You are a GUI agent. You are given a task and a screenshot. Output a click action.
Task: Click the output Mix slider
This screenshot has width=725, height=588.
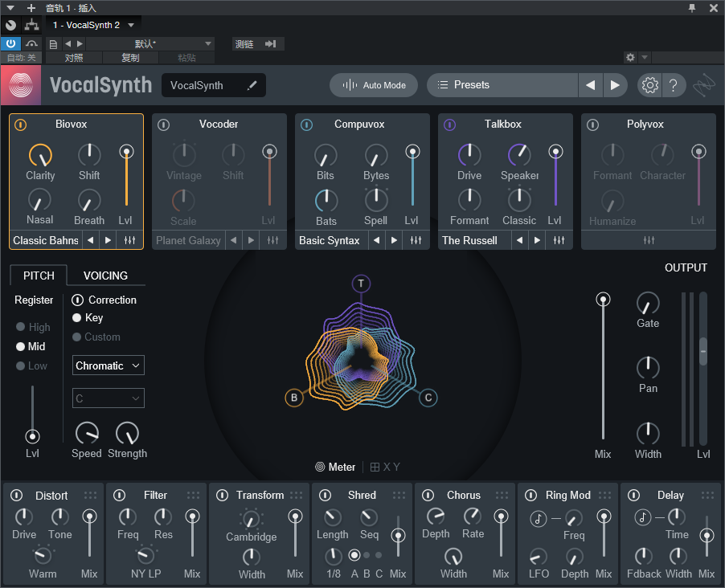[603, 300]
